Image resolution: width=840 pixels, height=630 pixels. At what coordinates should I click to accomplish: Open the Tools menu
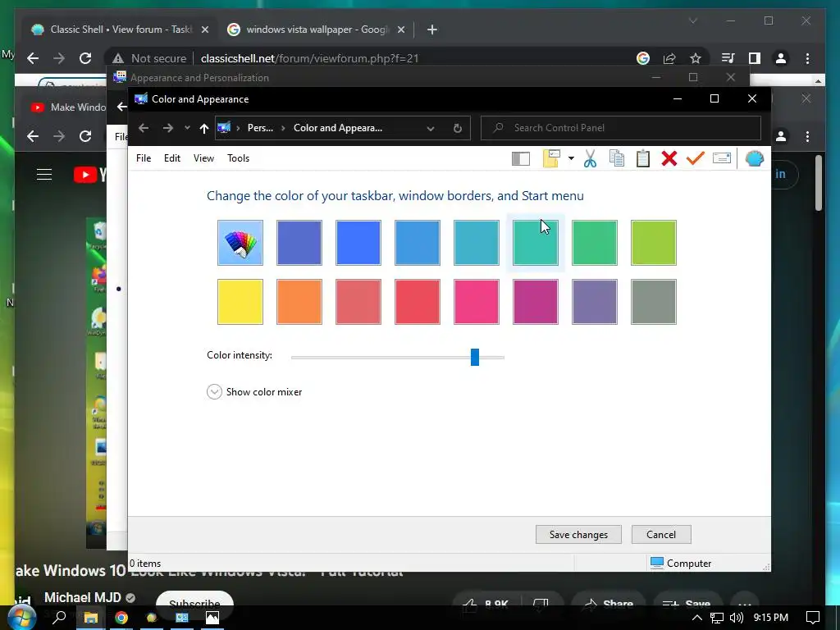[x=238, y=158]
